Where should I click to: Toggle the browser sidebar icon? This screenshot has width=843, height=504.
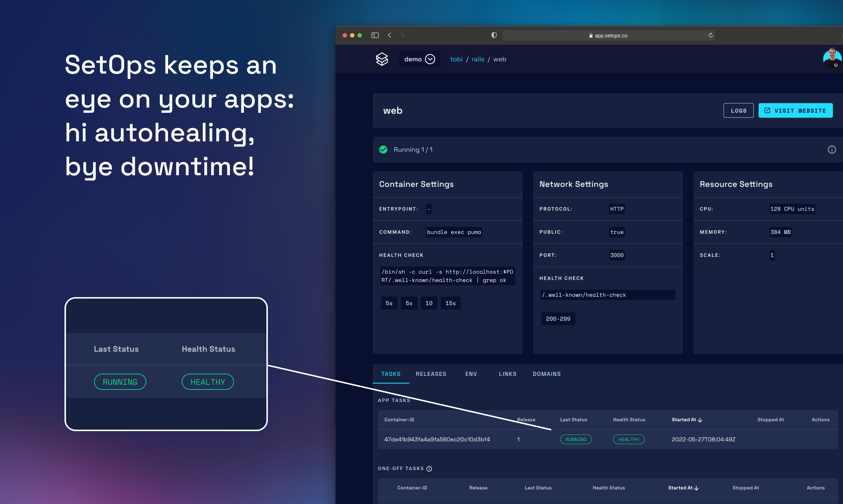(x=375, y=35)
